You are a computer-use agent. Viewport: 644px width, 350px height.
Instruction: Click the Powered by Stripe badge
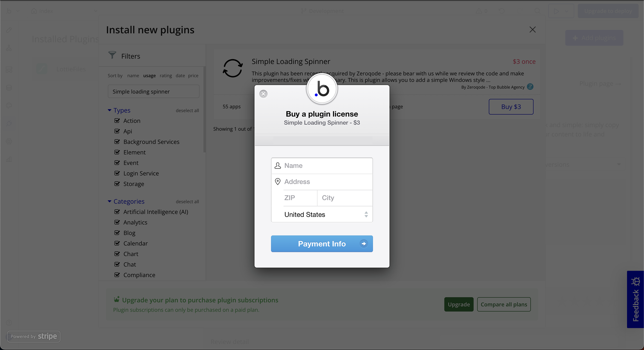click(34, 336)
